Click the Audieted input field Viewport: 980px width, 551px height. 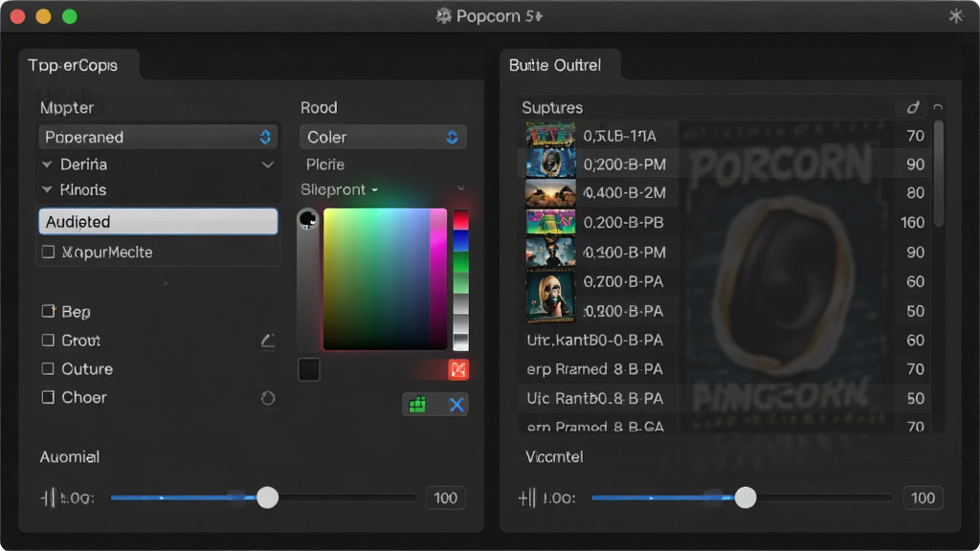pos(158,222)
